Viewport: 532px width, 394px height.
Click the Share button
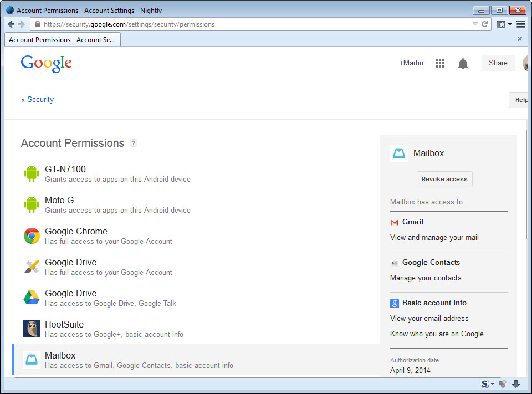(x=498, y=63)
